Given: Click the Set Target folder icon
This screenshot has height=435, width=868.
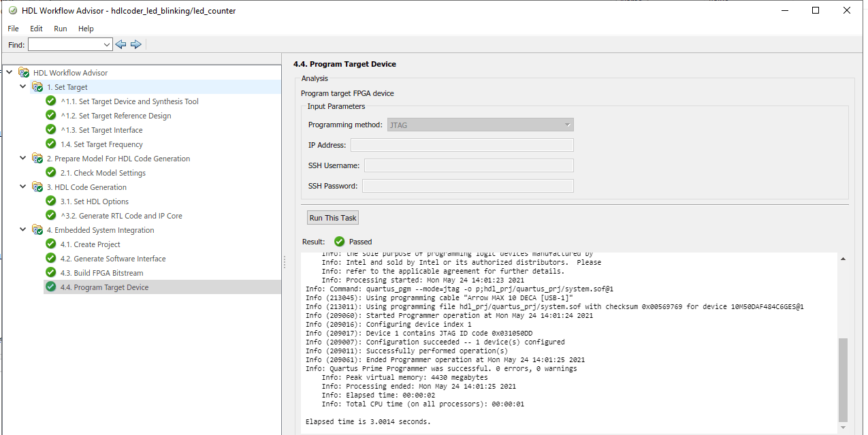Looking at the screenshot, I should [37, 87].
